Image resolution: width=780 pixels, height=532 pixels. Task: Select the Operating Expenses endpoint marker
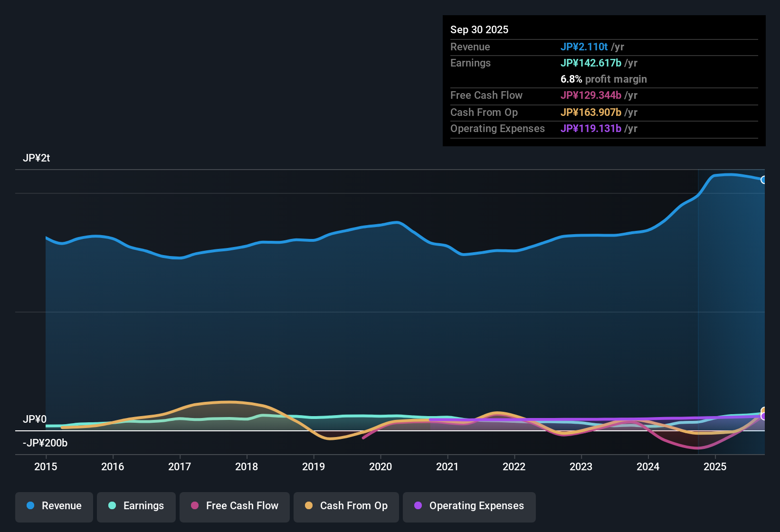764,416
